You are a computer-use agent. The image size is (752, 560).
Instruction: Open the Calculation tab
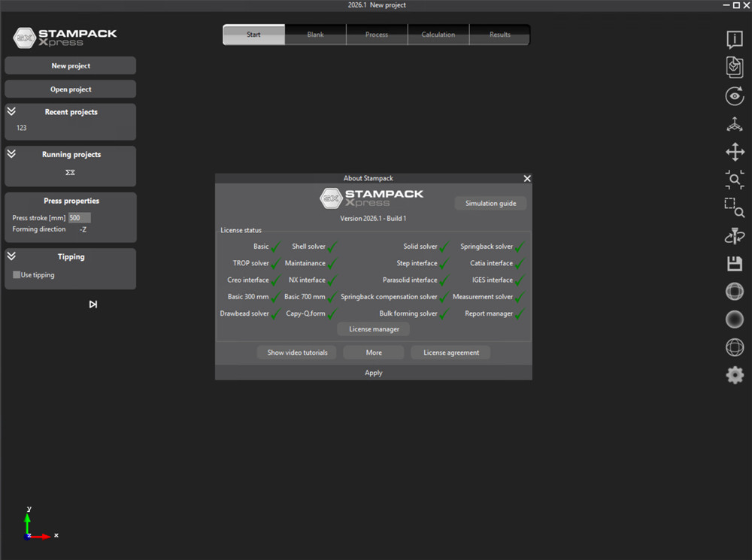tap(438, 35)
